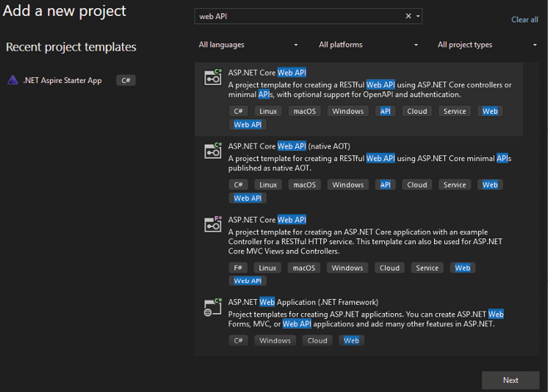
Task: Select ASP.NET Core Web API (native AOT) title
Action: coord(289,146)
